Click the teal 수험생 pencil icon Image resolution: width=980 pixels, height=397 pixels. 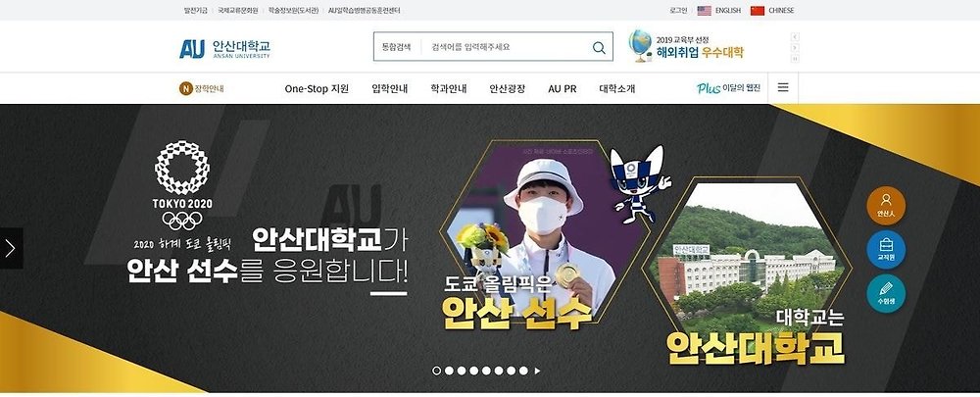(x=886, y=293)
